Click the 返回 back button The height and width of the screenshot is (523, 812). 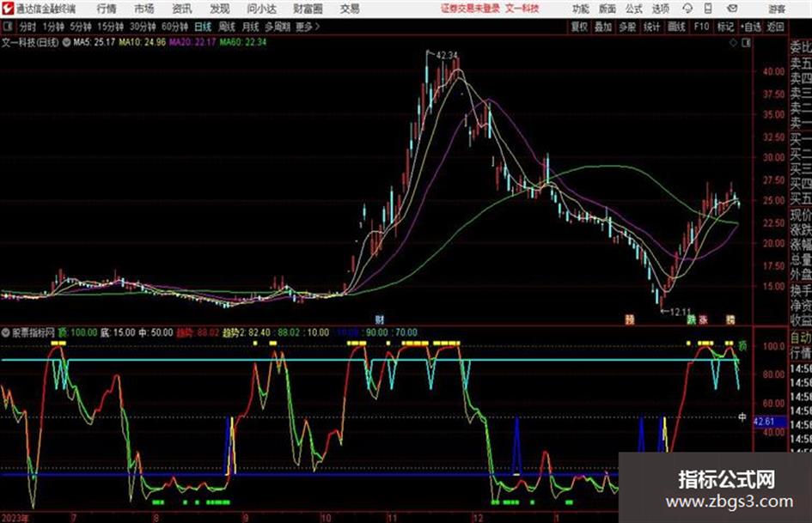tap(775, 27)
